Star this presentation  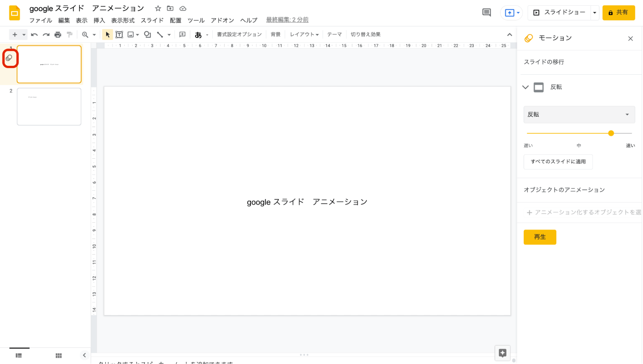[158, 8]
